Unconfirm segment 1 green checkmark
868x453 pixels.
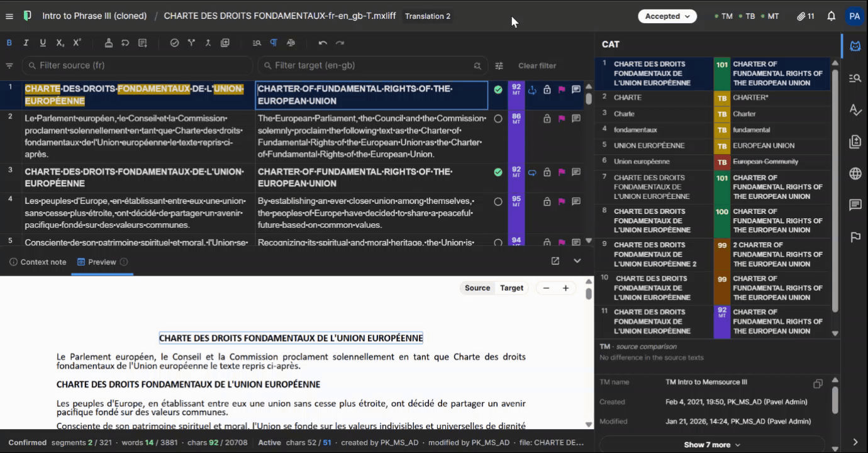click(x=498, y=90)
